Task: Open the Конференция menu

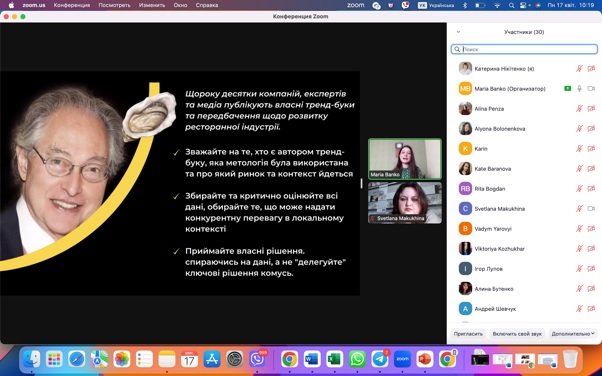Action: click(x=72, y=5)
